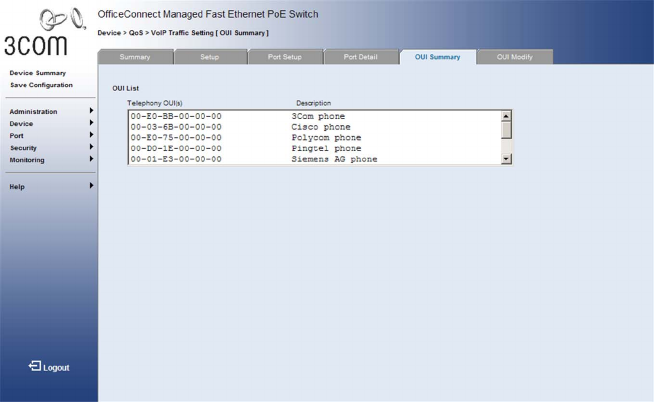
Task: Click the Logout door icon
Action: coord(35,366)
